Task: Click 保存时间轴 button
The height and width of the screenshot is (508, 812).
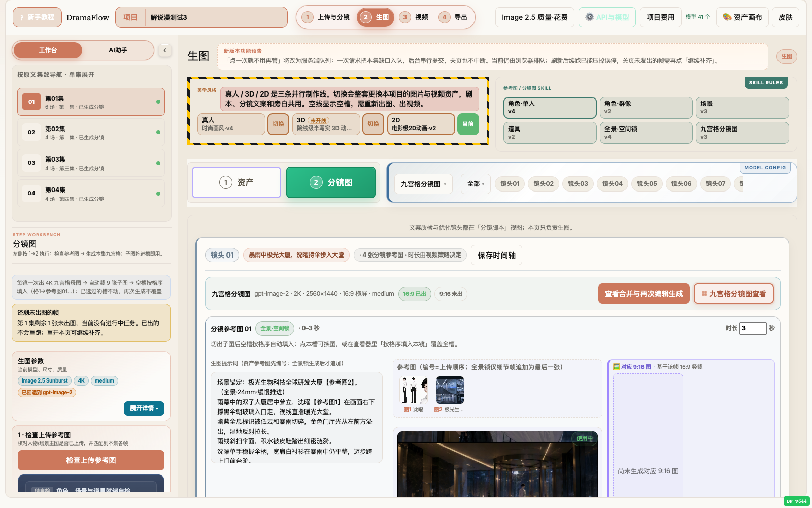Action: point(496,255)
